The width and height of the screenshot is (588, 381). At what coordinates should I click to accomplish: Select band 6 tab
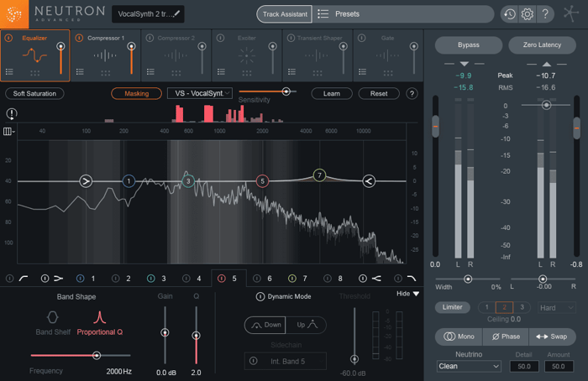[x=263, y=279]
